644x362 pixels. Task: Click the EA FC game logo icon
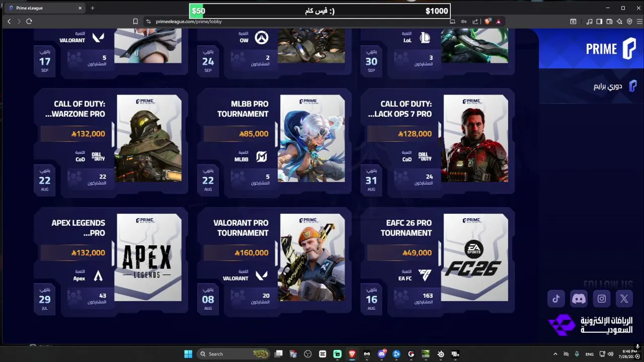425,276
